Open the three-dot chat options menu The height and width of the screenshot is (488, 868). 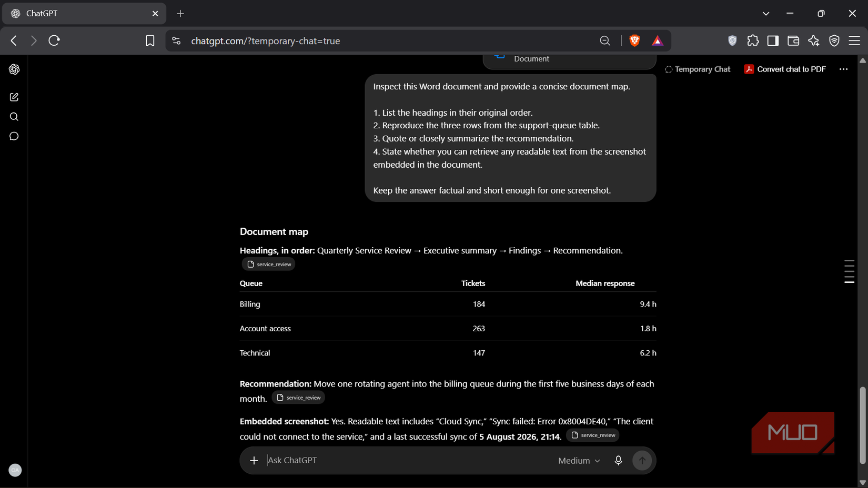843,69
